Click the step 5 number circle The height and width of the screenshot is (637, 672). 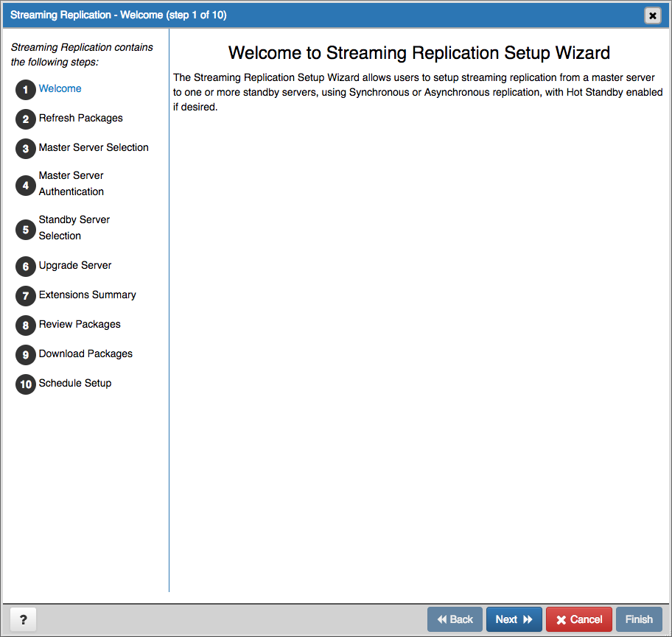(x=26, y=230)
